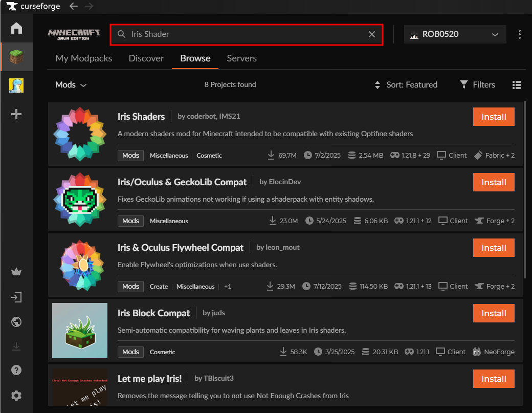Click author ElocinDev
This screenshot has width=532, height=413.
click(x=284, y=182)
